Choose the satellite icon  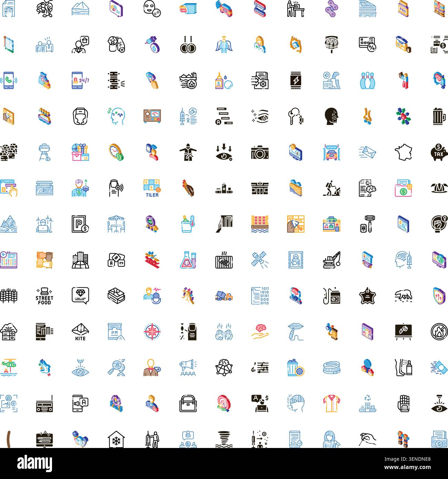pyautogui.click(x=260, y=260)
